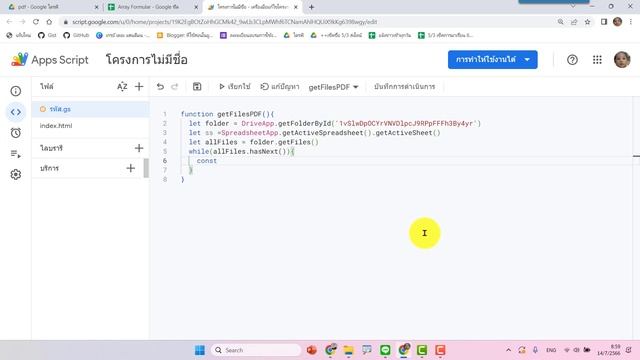
Task: Click the taskbar Search box
Action: (256, 350)
